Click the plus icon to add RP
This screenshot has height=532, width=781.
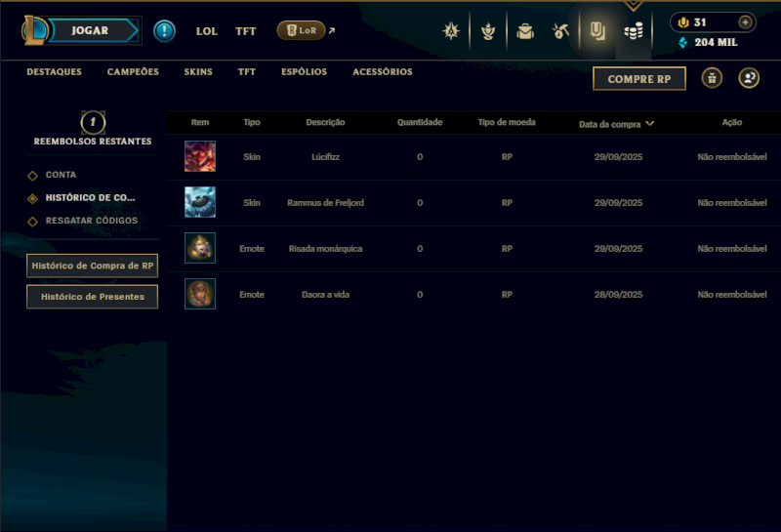[x=745, y=22]
